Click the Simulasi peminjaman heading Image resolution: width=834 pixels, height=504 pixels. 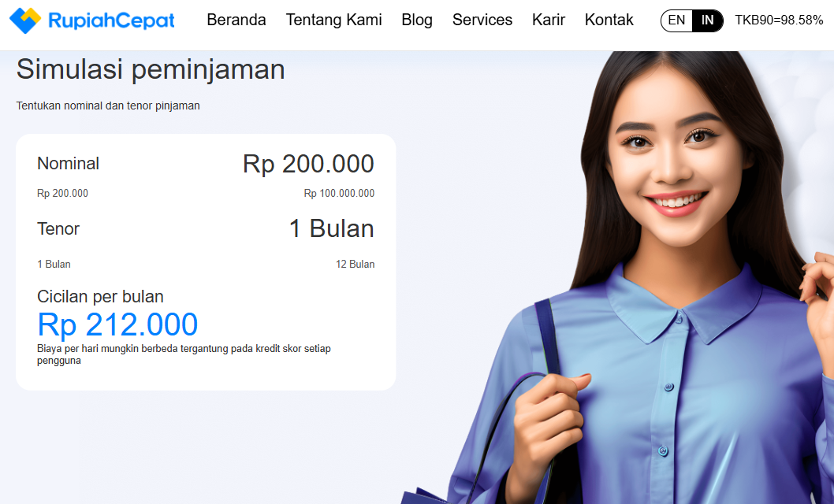pyautogui.click(x=151, y=69)
